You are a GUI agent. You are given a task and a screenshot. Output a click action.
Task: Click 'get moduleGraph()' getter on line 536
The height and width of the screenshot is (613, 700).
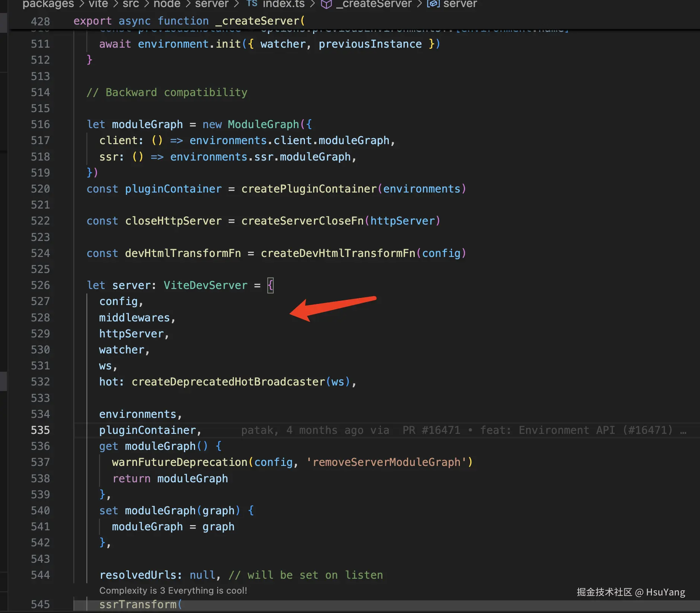tap(153, 446)
